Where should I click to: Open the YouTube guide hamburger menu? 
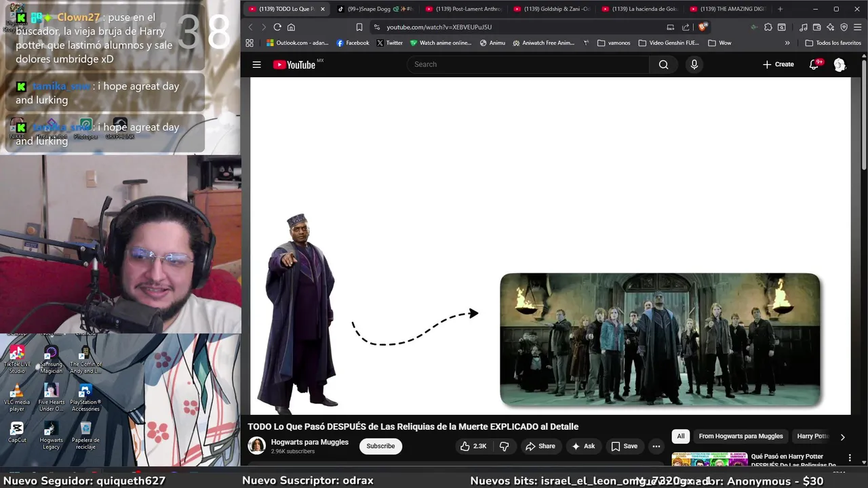tap(256, 64)
